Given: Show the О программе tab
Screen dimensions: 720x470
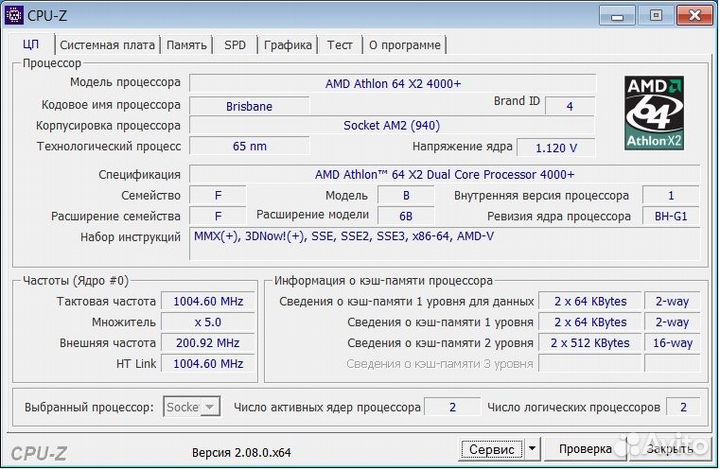Looking at the screenshot, I should click(405, 45).
